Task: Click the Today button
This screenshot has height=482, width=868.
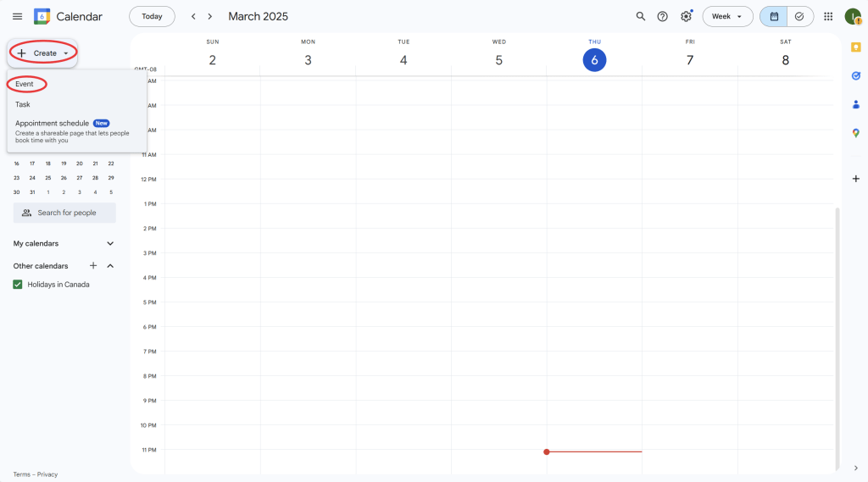Action: 152,16
